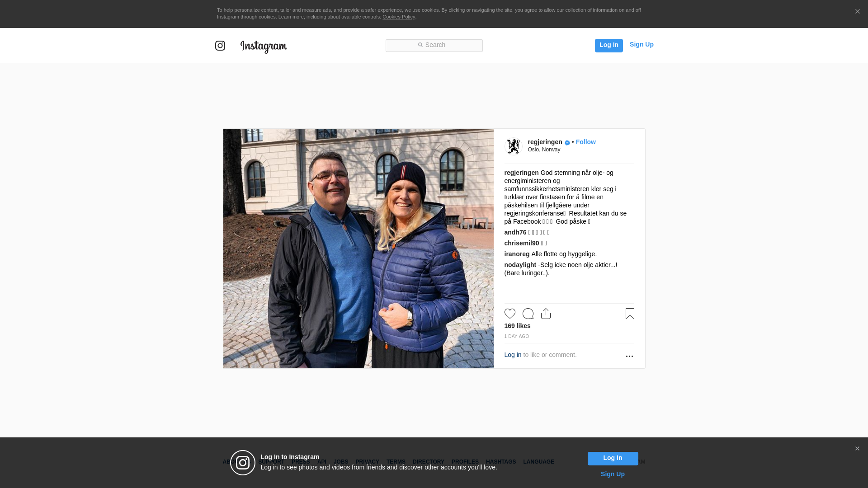Open regjeringen profile avatar
The height and width of the screenshot is (488, 868).
[513, 146]
